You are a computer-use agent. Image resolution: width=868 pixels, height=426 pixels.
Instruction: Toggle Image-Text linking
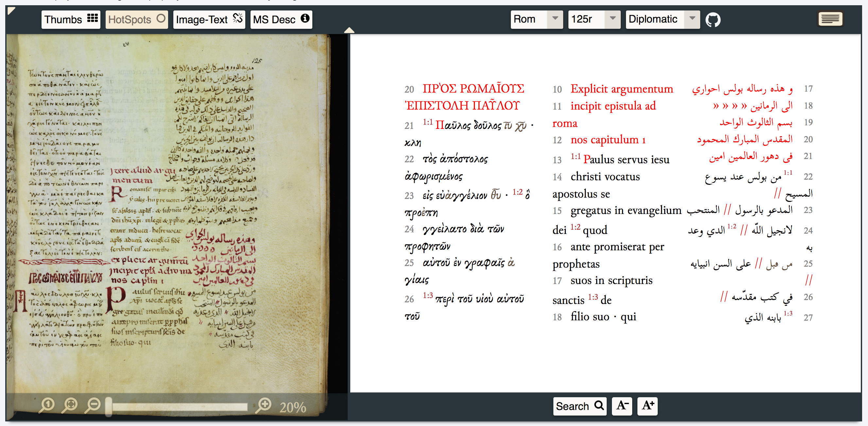pos(209,19)
